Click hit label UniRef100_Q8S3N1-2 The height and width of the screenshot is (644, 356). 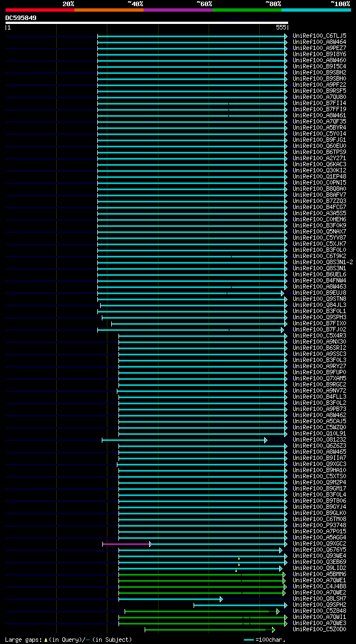coord(323,262)
